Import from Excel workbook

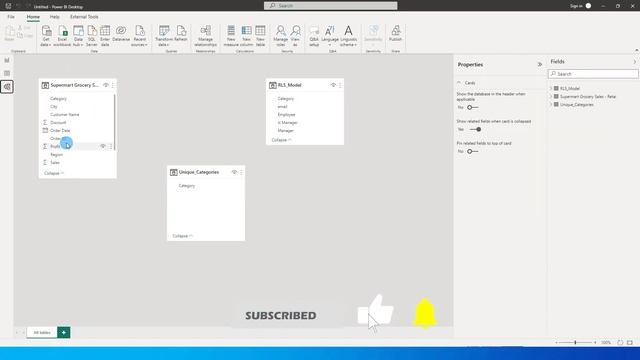[x=62, y=36]
